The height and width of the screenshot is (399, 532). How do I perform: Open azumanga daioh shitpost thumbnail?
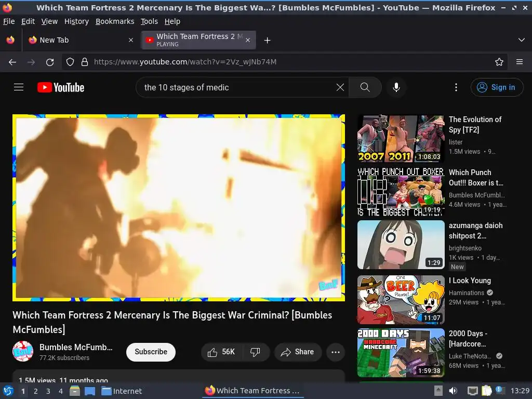(401, 245)
